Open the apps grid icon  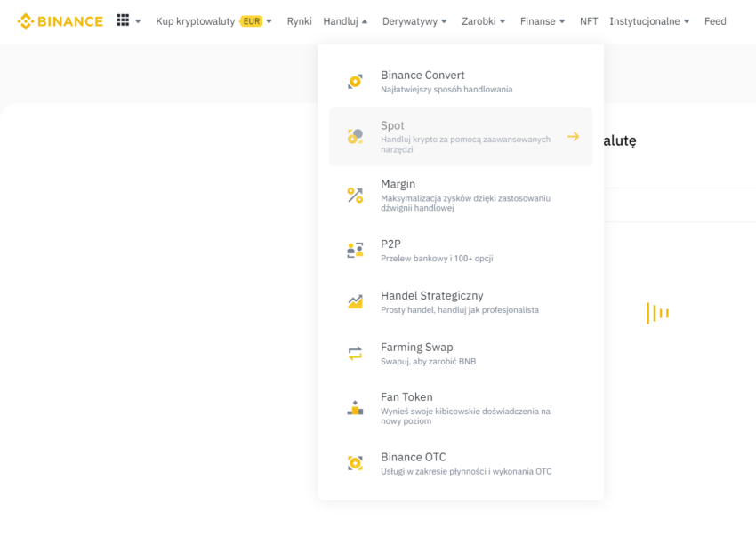click(x=123, y=20)
